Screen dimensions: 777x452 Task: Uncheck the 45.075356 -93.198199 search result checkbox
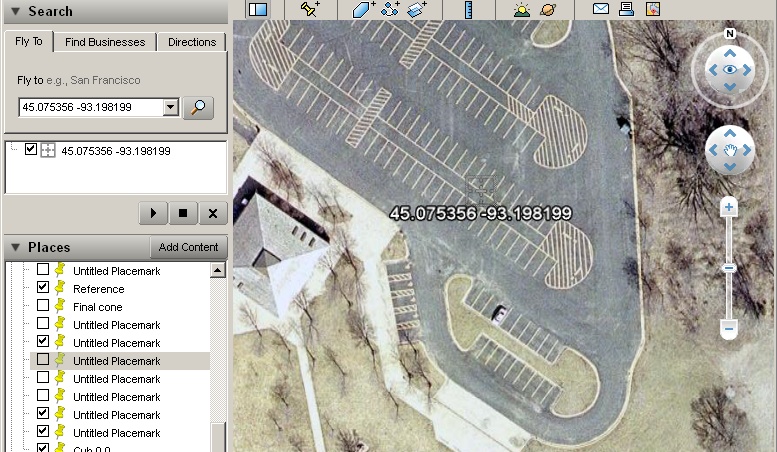(x=31, y=150)
